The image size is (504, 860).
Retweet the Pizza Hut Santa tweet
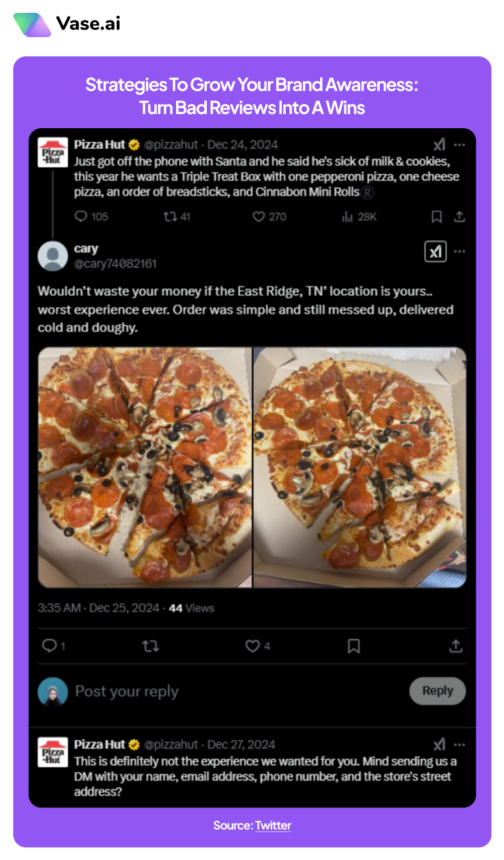tap(170, 217)
